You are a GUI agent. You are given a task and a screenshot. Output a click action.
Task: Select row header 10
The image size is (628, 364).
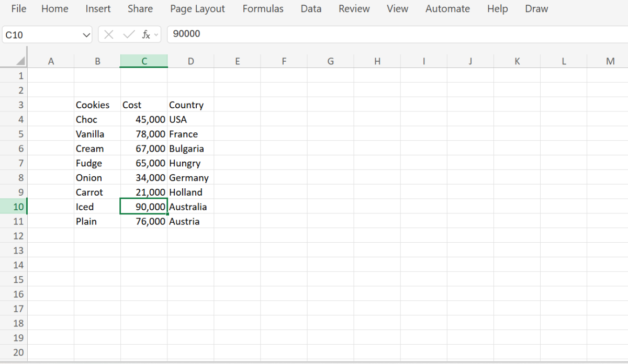click(x=17, y=207)
